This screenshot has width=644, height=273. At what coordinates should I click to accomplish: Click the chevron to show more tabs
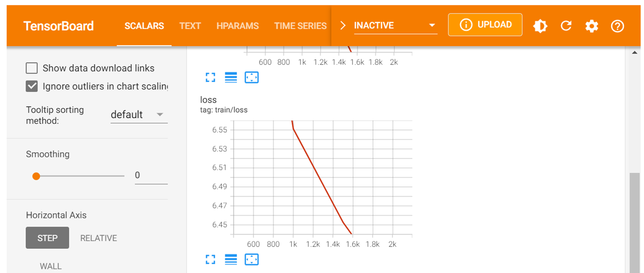(x=343, y=25)
